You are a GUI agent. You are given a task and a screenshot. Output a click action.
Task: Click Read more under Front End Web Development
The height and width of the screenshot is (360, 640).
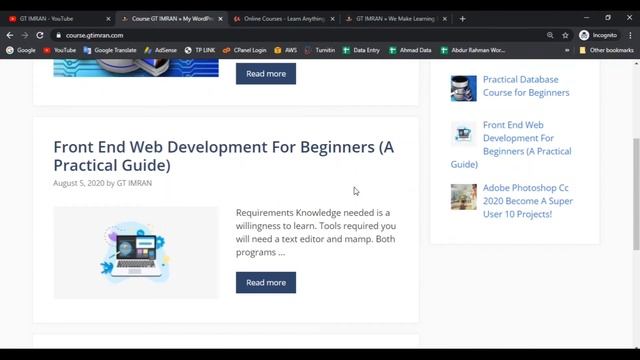tap(266, 282)
